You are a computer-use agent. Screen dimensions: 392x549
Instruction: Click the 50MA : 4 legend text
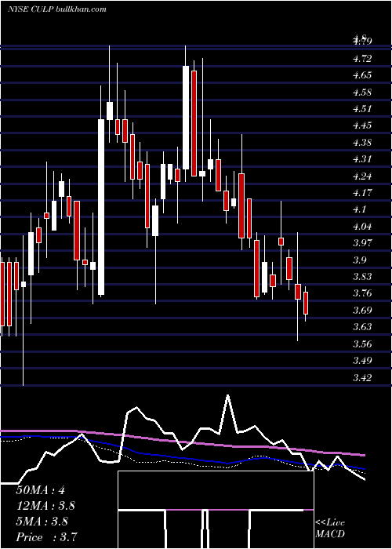click(x=41, y=490)
